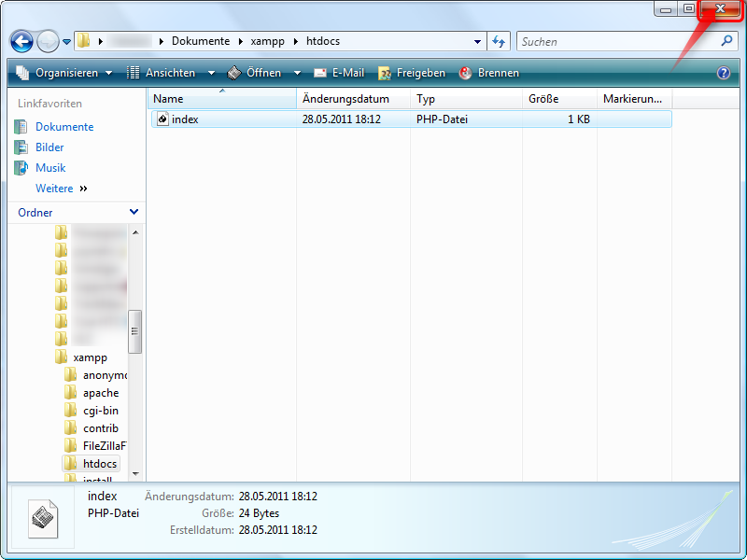Show Weitere favorite links
This screenshot has height=560, width=747.
[x=62, y=189]
